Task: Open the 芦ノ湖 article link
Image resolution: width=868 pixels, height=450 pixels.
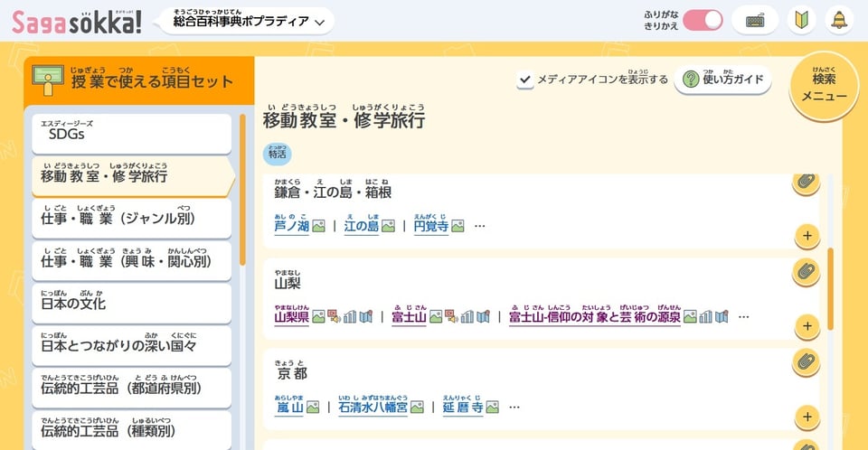Action: pos(292,226)
